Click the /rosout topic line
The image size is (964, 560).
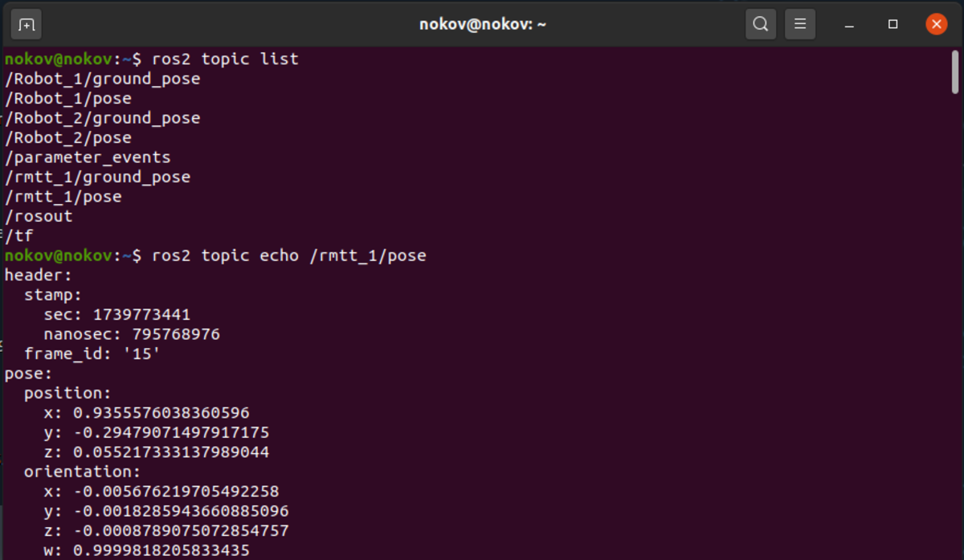(39, 217)
